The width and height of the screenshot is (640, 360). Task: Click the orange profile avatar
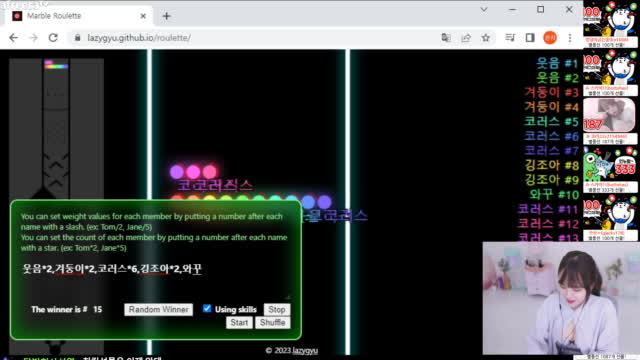550,38
